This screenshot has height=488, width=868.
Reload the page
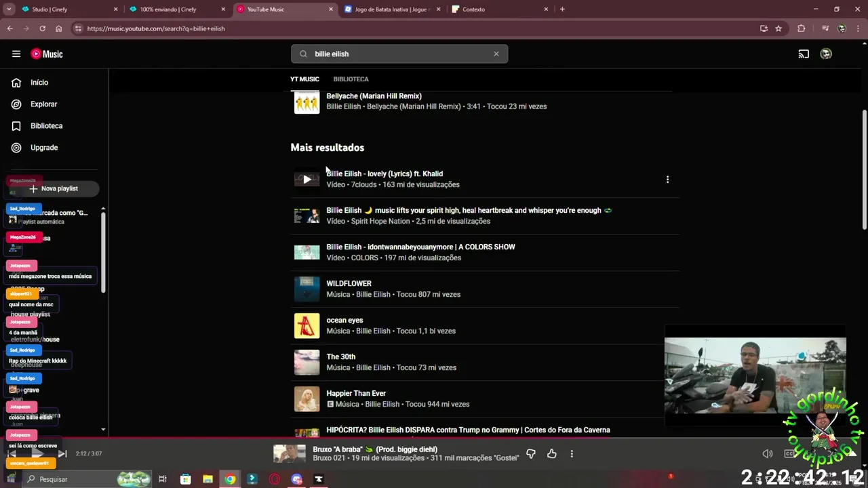(x=42, y=28)
